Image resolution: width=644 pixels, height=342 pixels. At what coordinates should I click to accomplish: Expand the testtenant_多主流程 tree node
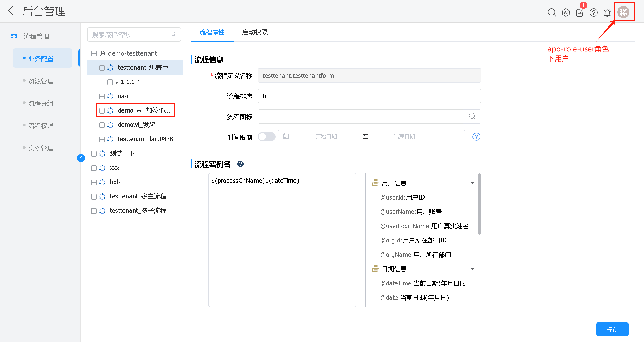coord(94,197)
